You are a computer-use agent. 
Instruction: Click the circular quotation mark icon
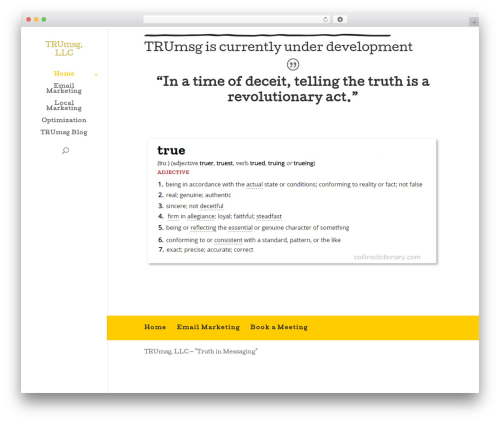293,64
